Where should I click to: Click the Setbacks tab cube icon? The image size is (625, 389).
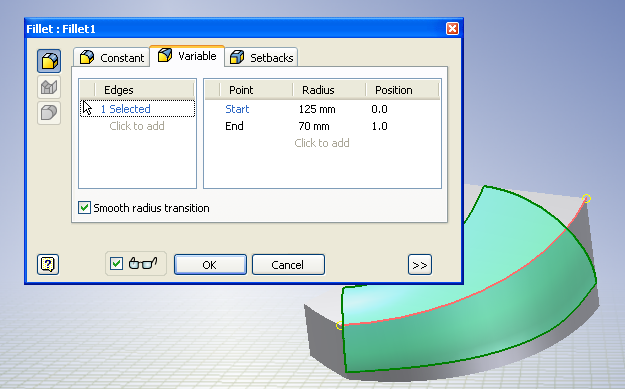click(237, 57)
